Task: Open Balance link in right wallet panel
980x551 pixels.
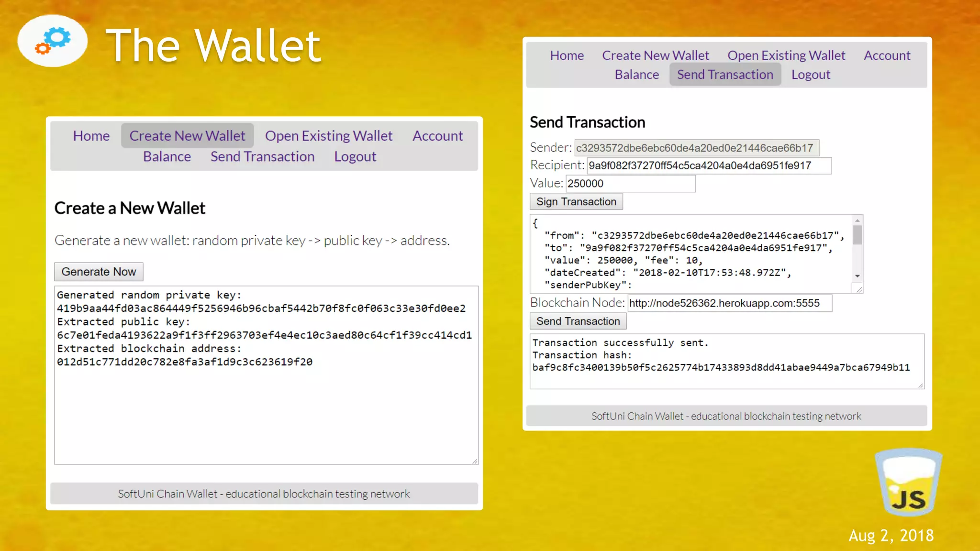Action: tap(637, 75)
